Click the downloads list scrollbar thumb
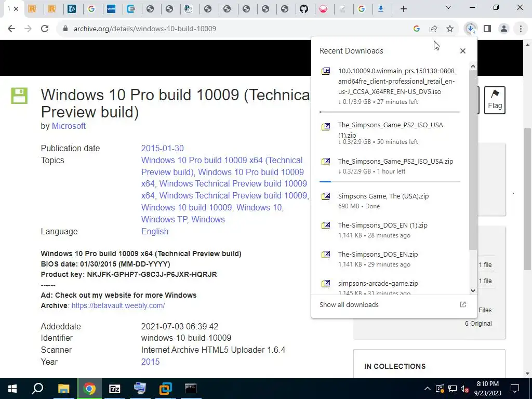This screenshot has height=399, width=532. pyautogui.click(x=473, y=159)
